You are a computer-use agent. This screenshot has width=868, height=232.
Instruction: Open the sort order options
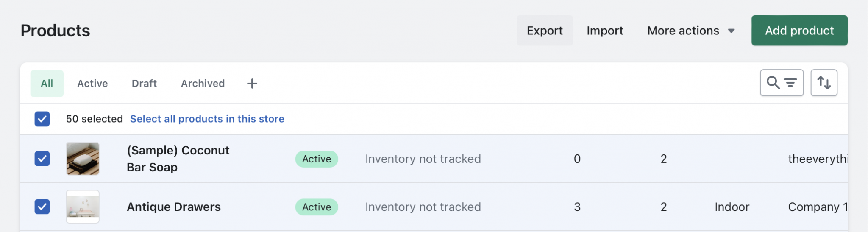point(823,83)
